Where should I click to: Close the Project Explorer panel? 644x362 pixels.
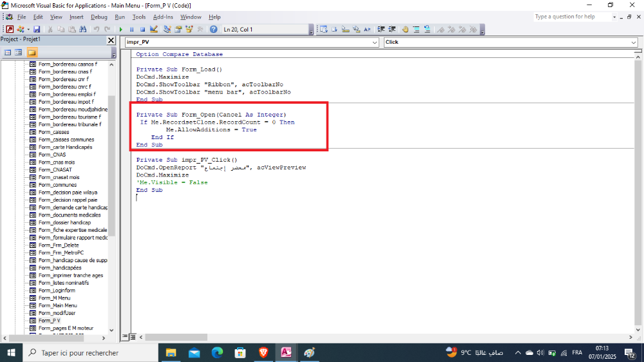[111, 40]
